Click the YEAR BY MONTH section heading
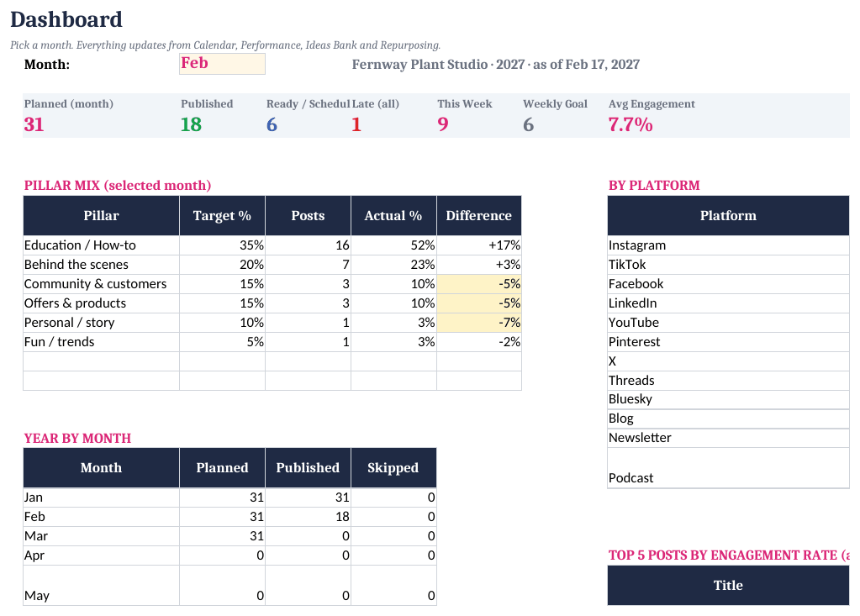Screen dimensions: 860x616 point(77,439)
